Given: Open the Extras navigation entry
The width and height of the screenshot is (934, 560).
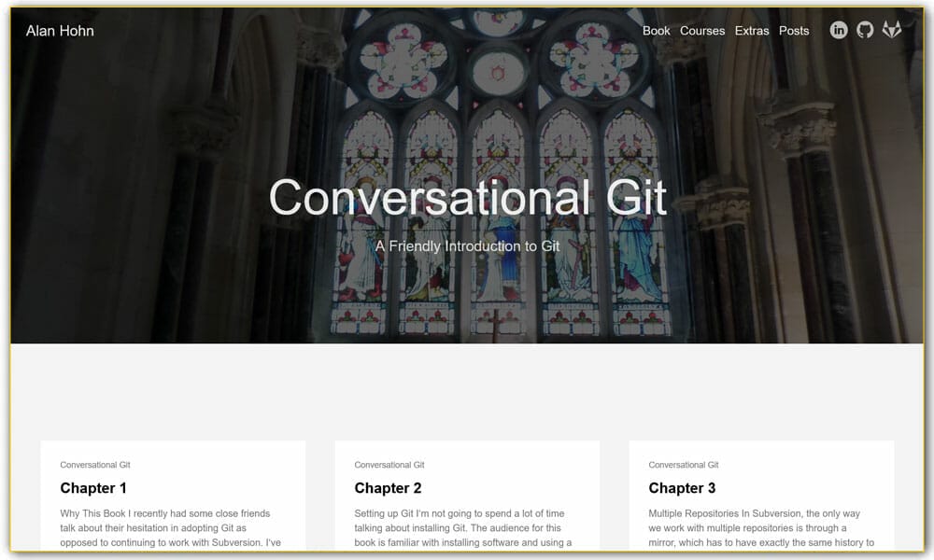Looking at the screenshot, I should [751, 31].
